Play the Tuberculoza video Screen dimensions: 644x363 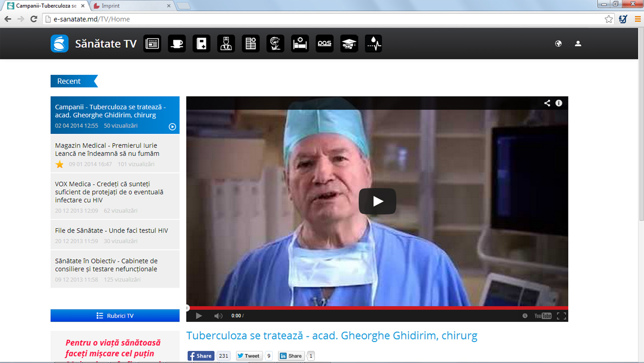pos(377,201)
